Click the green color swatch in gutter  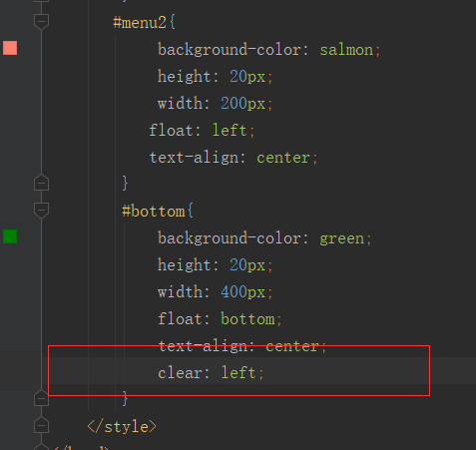pos(10,236)
